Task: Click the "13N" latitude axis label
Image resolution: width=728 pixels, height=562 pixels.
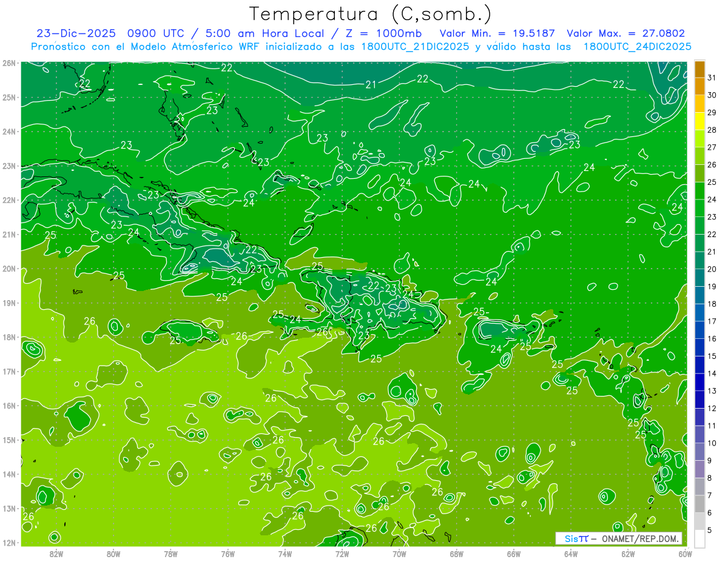Action: point(8,508)
